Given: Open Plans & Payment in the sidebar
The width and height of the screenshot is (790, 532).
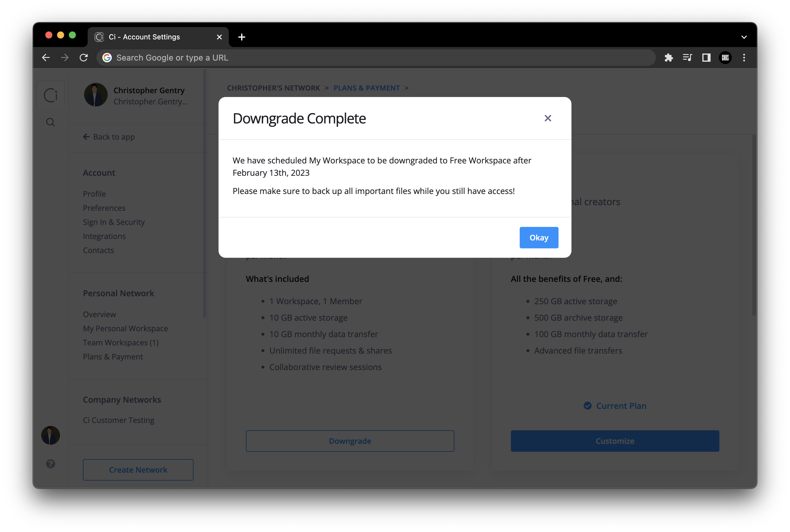Looking at the screenshot, I should coord(113,357).
